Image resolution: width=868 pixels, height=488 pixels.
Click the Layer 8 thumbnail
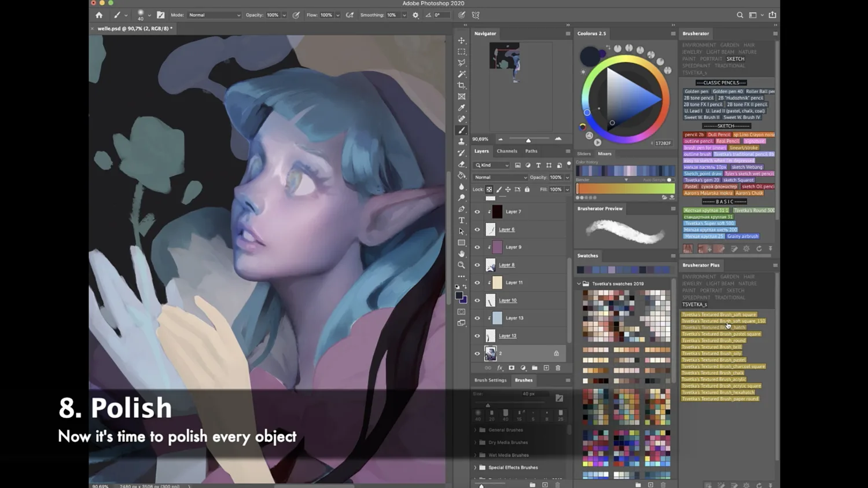(x=490, y=265)
